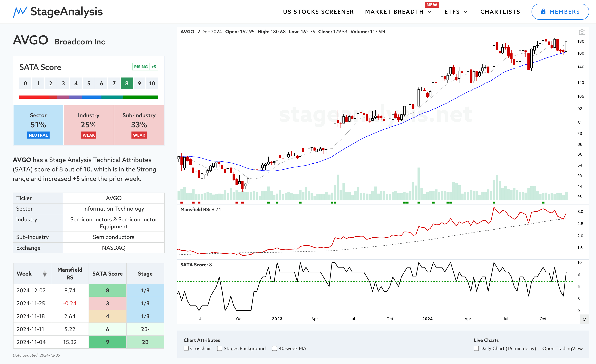Enable the Crosshair checkbox

(x=186, y=348)
